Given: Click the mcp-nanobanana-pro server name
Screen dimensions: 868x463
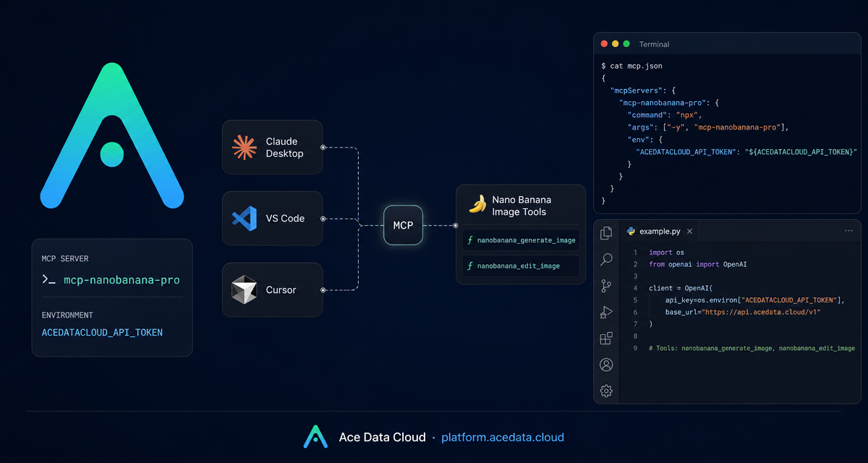Looking at the screenshot, I should point(122,280).
